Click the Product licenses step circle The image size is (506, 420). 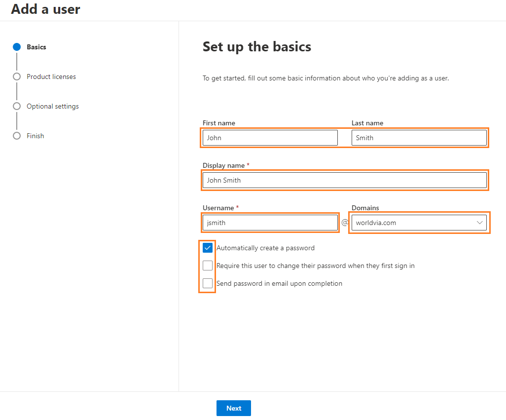click(17, 77)
